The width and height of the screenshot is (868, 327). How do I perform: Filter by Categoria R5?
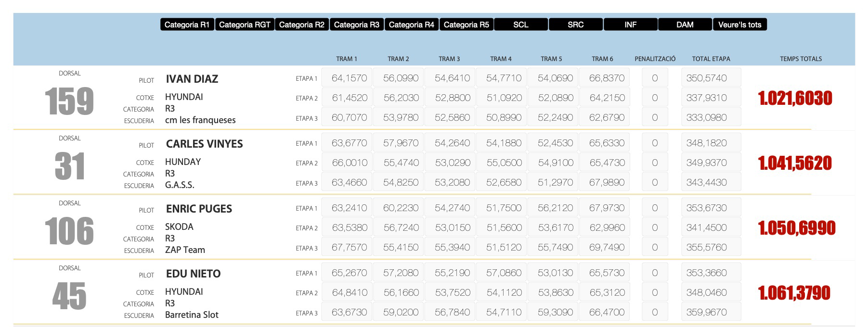pos(466,25)
